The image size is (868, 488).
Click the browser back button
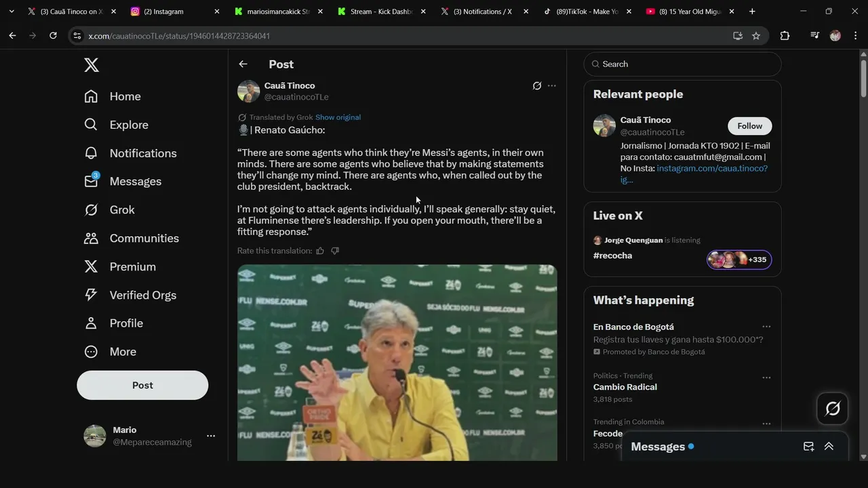tap(12, 36)
